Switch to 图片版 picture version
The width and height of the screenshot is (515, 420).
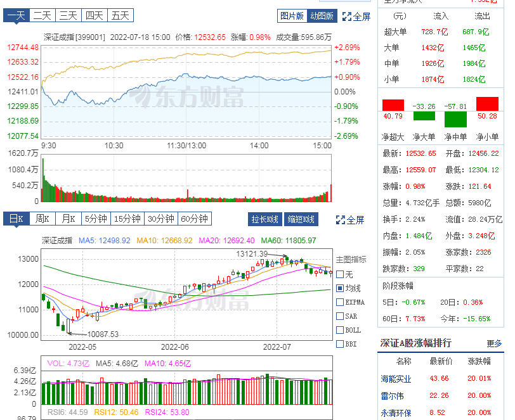click(292, 16)
